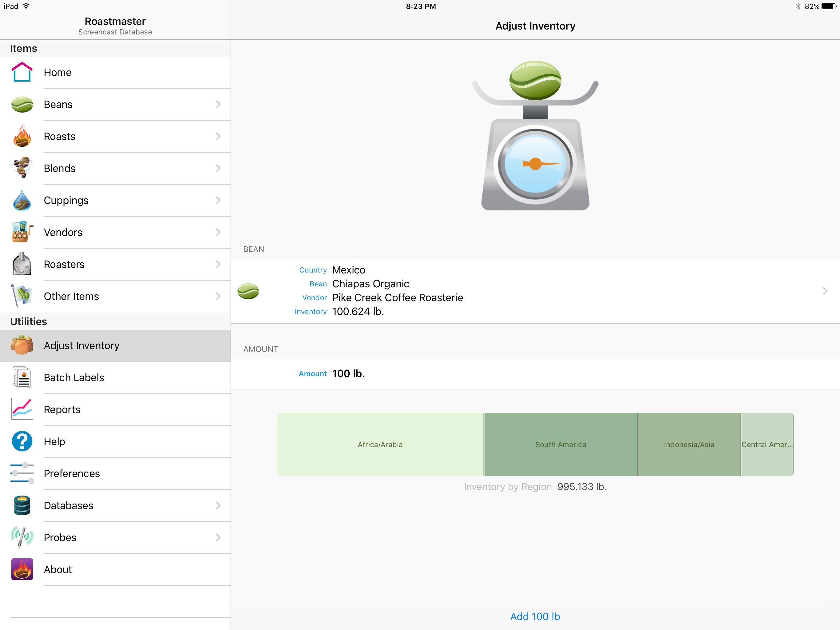Screen dimensions: 840x630
Task: Tap the Amount 100 lb. field
Action: click(x=348, y=373)
